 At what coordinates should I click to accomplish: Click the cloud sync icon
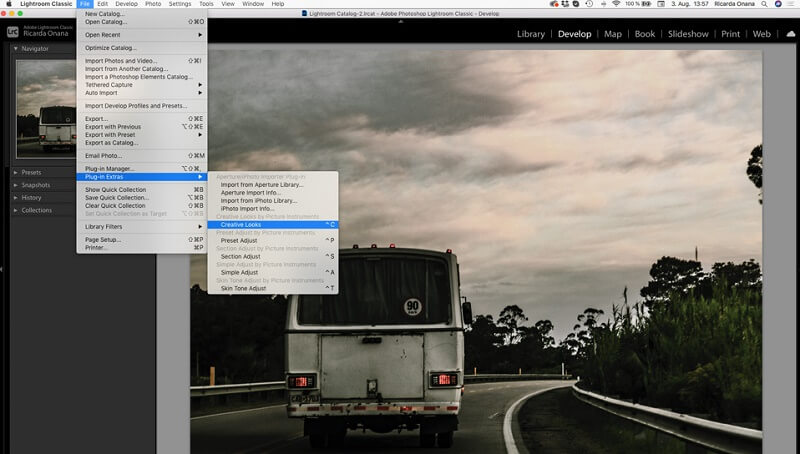coord(790,34)
